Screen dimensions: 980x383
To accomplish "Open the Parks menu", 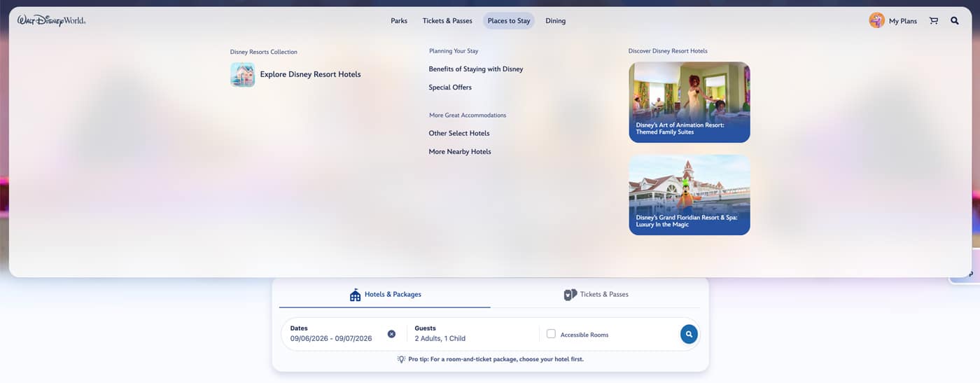I will pyautogui.click(x=399, y=21).
